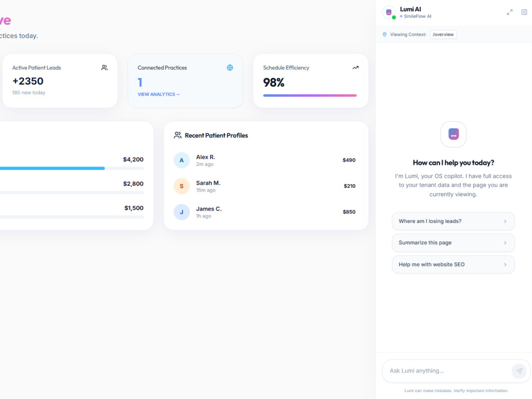Open chevron on Where am I losing leads
The image size is (532, 399).
click(x=505, y=221)
